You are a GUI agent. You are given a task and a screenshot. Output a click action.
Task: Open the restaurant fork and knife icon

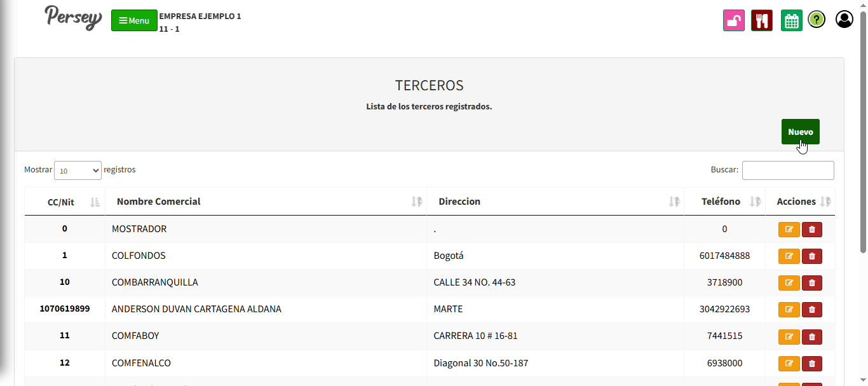tap(761, 20)
